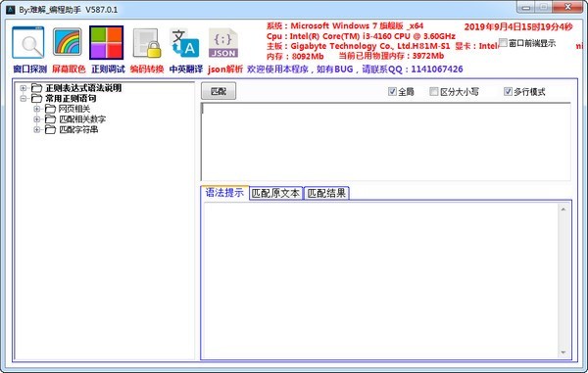588x373 pixels.
Task: Focus the regex expression input box
Action: click(x=386, y=142)
